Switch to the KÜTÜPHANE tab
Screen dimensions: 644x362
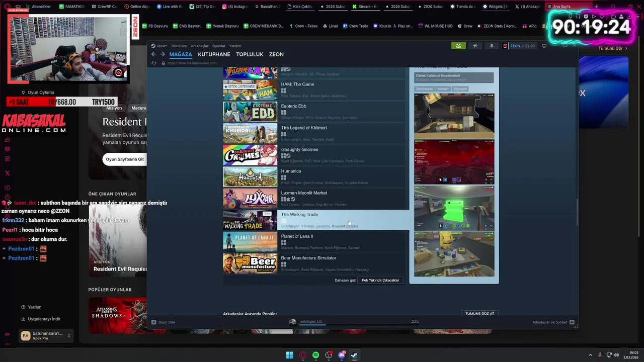point(214,54)
